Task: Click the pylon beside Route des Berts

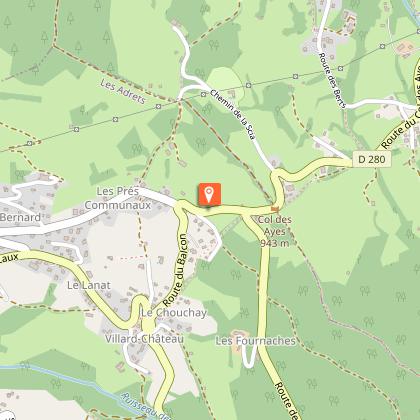Action: pyautogui.click(x=341, y=68)
